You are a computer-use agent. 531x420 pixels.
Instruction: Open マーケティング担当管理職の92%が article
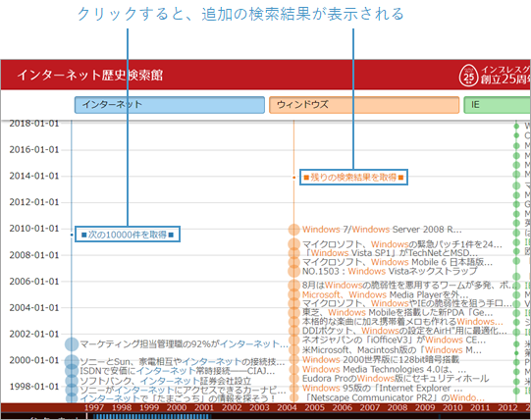[184, 344]
